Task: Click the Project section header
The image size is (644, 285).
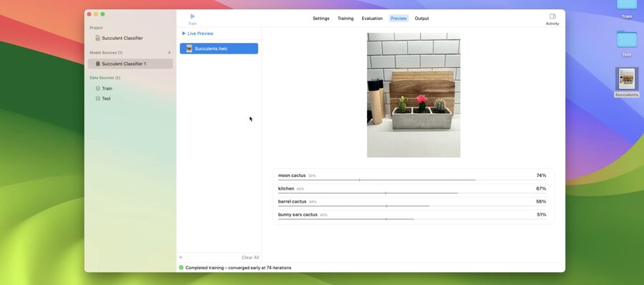Action: [96, 28]
